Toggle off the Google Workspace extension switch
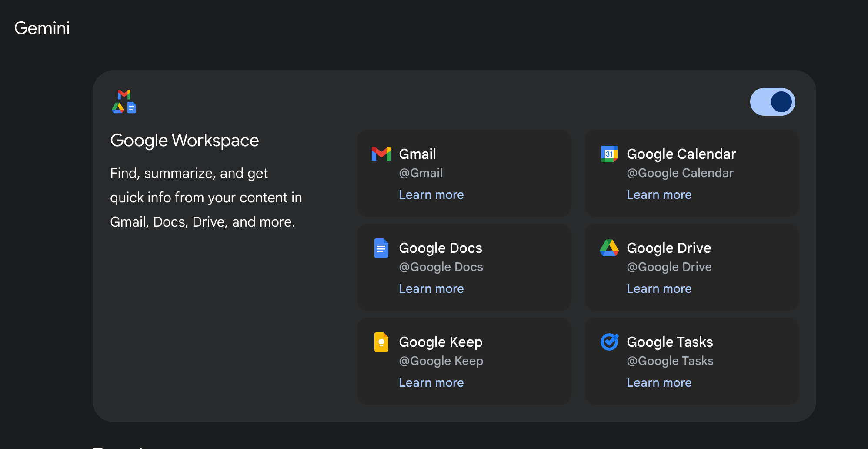This screenshot has width=868, height=449. pos(772,102)
